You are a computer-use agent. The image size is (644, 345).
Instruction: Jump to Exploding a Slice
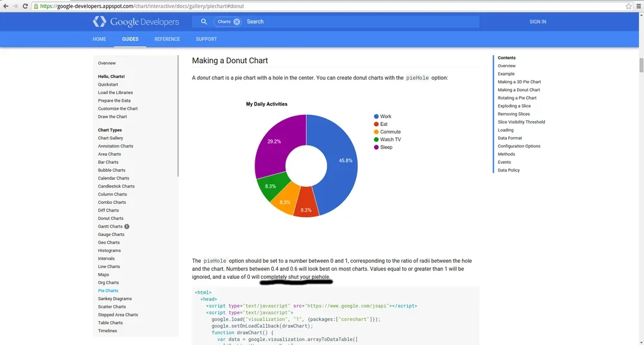514,106
